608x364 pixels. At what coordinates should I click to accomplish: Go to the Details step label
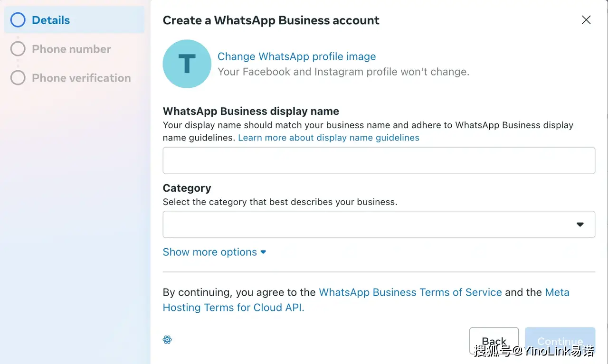click(x=51, y=20)
